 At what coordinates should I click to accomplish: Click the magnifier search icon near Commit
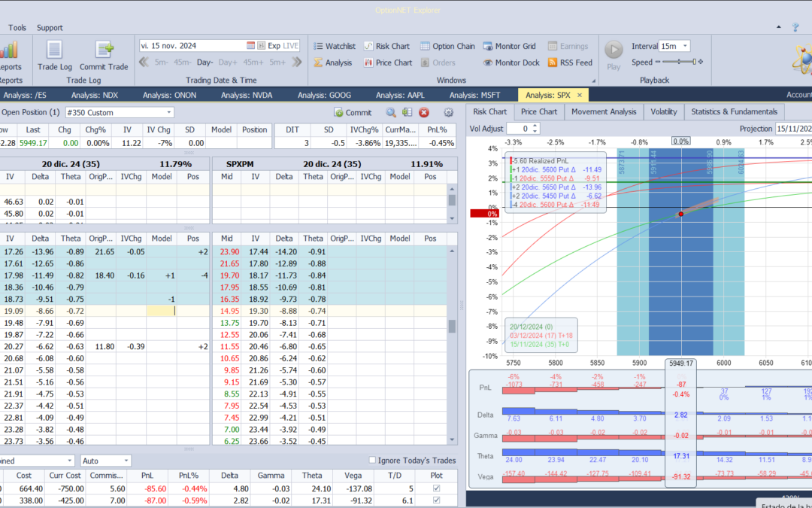(x=391, y=113)
